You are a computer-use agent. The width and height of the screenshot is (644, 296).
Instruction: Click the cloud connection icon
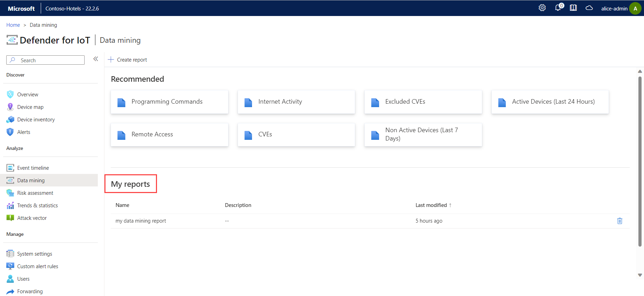click(x=589, y=8)
